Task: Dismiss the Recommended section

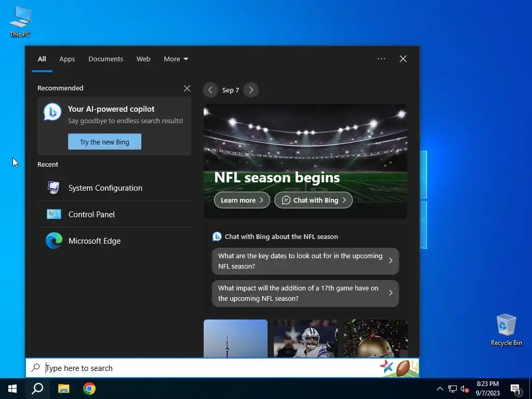Action: (x=187, y=88)
